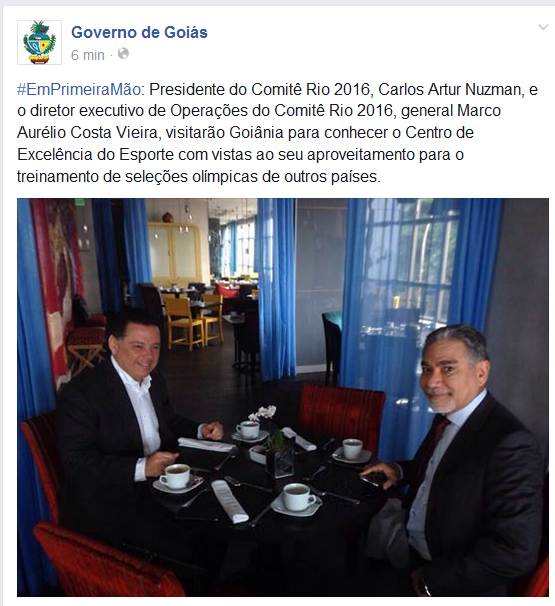The width and height of the screenshot is (555, 606).
Task: Expand the post options chevron
Action: click(x=543, y=27)
